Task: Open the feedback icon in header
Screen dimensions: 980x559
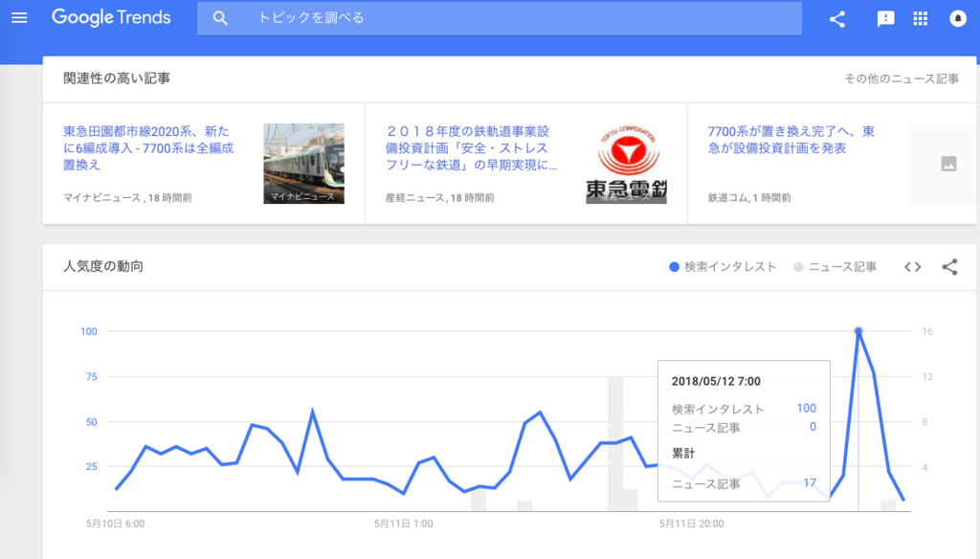Action: pyautogui.click(x=885, y=19)
